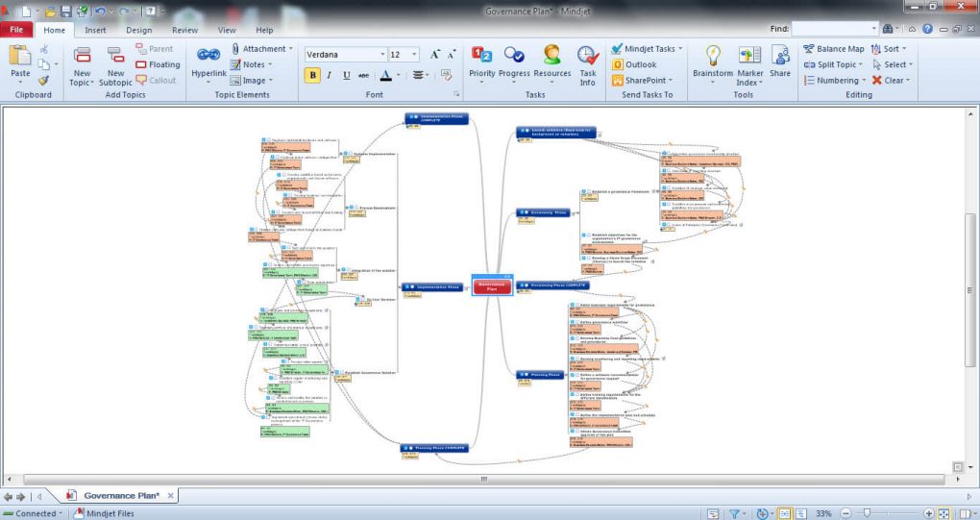Click the Undo icon in quick access toolbar

coord(100,12)
